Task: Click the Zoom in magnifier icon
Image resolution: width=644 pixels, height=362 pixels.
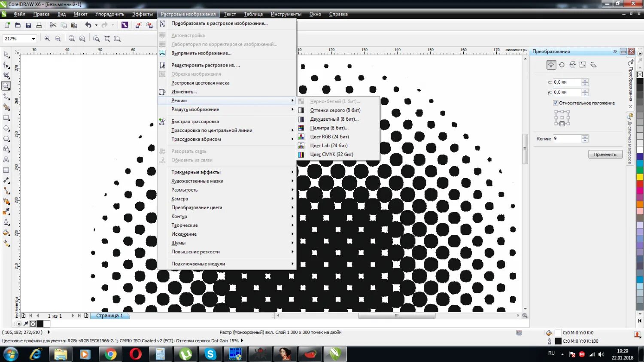Action: 47,39
